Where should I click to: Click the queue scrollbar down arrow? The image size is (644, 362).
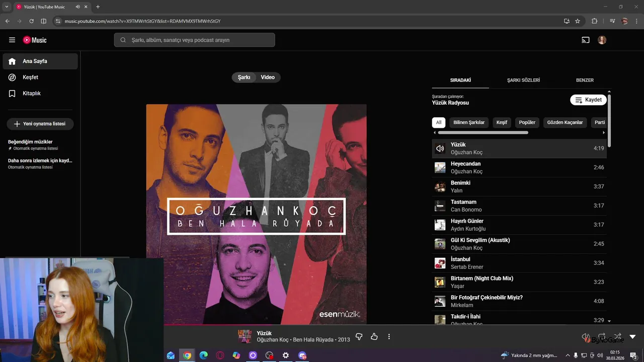tap(609, 321)
